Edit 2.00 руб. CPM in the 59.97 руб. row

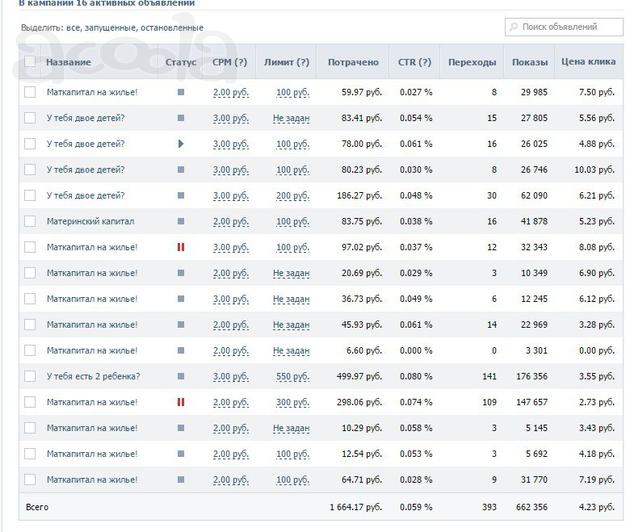coord(231,93)
